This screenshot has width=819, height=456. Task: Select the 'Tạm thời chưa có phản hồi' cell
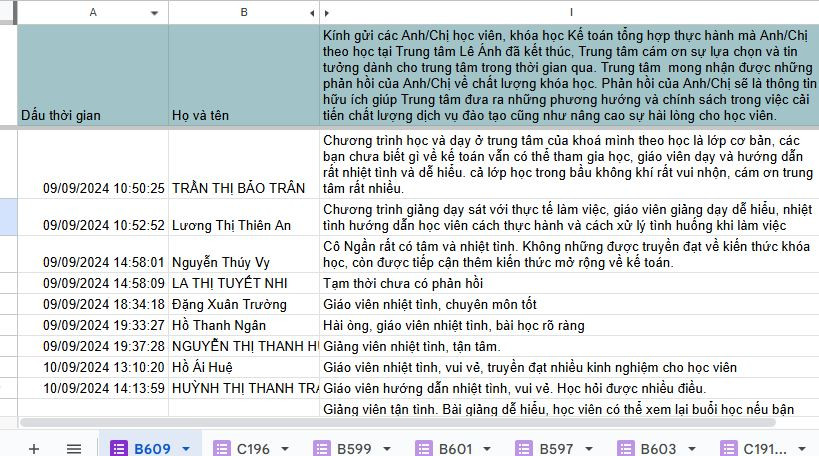(568, 283)
